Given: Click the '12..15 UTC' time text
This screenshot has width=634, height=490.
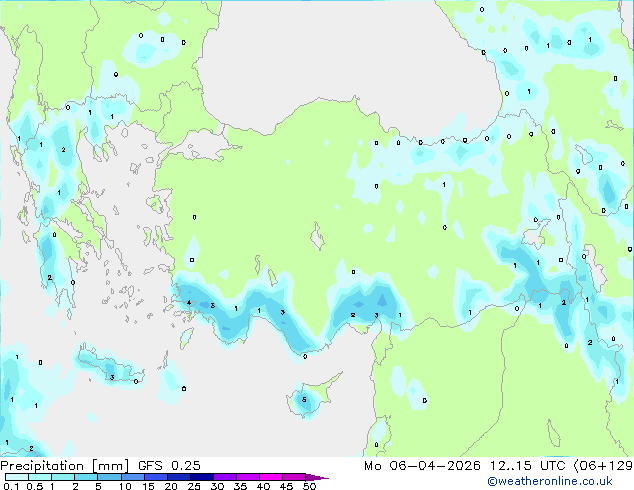Looking at the screenshot, I should [527, 466].
